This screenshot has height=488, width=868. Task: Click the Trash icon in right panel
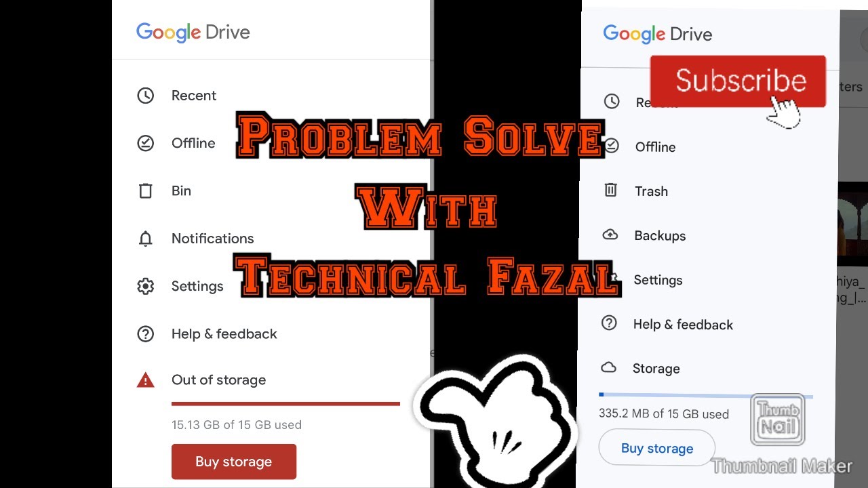(610, 190)
